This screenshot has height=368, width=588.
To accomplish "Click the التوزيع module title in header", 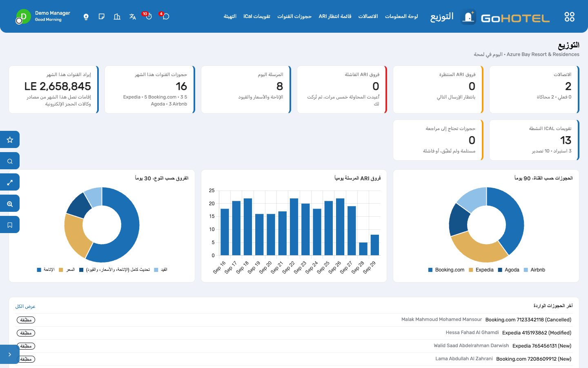I will coord(442,17).
